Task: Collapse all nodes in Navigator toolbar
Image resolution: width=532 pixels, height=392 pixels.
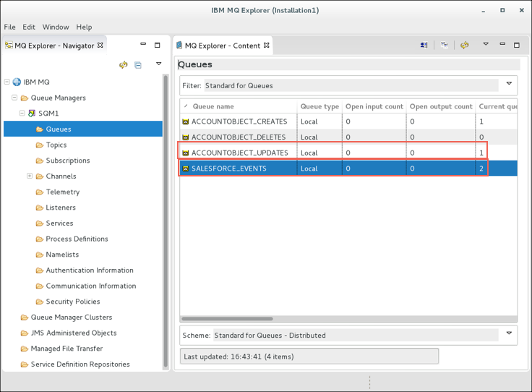Action: [x=138, y=65]
